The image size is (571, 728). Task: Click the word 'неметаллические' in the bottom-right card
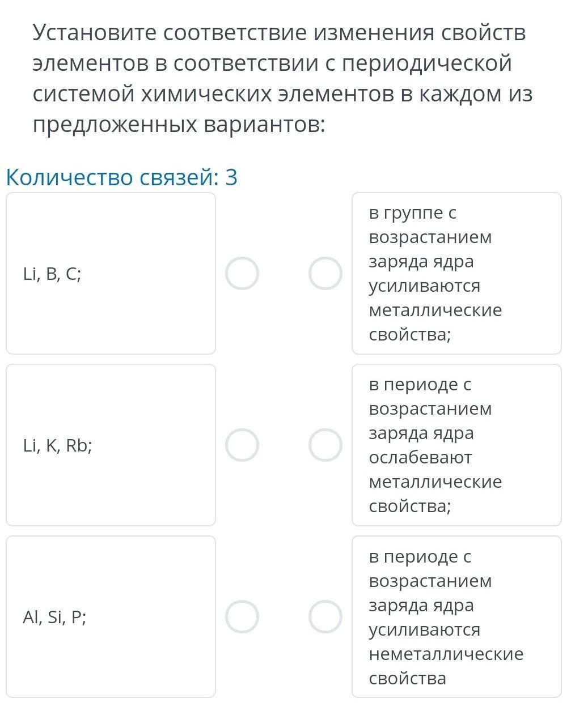[x=446, y=654]
